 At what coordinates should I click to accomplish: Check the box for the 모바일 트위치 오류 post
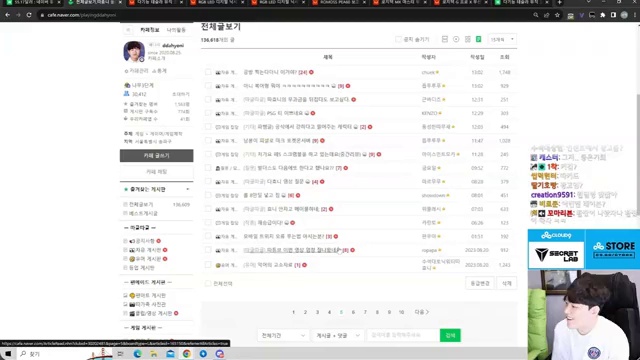pos(208,236)
